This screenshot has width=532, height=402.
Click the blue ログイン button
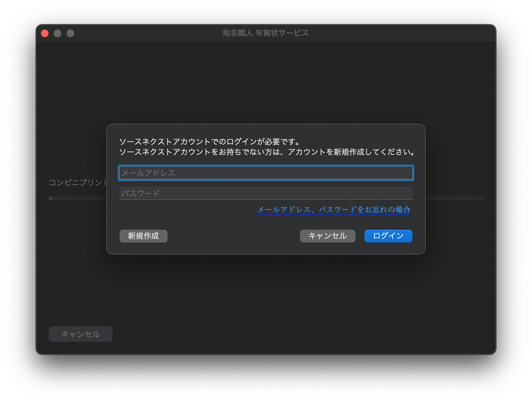(388, 236)
